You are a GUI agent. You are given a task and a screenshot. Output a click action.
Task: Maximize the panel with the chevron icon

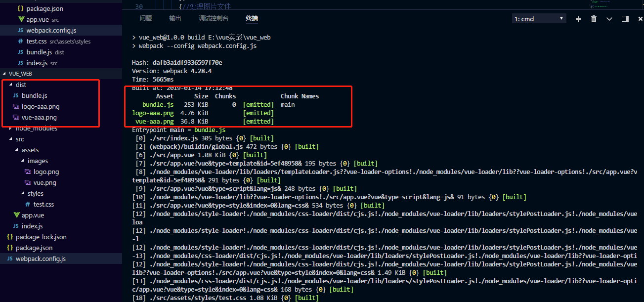pos(609,18)
